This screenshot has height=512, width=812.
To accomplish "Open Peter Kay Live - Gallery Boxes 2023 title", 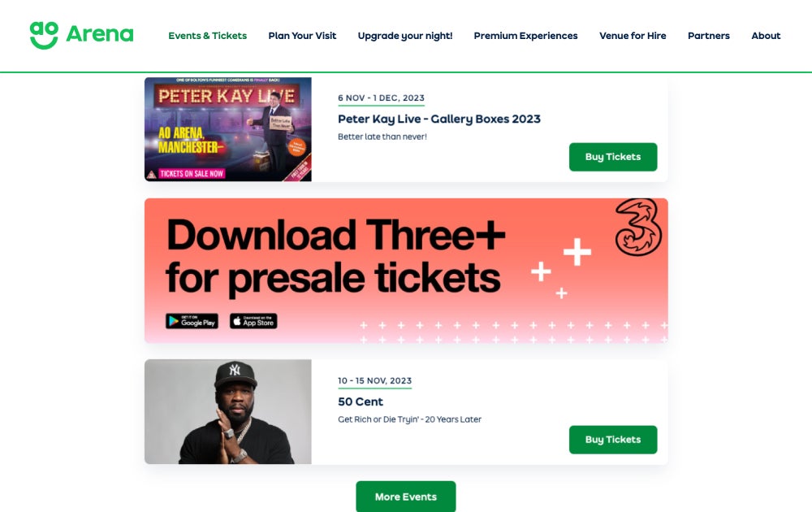I will [438, 119].
